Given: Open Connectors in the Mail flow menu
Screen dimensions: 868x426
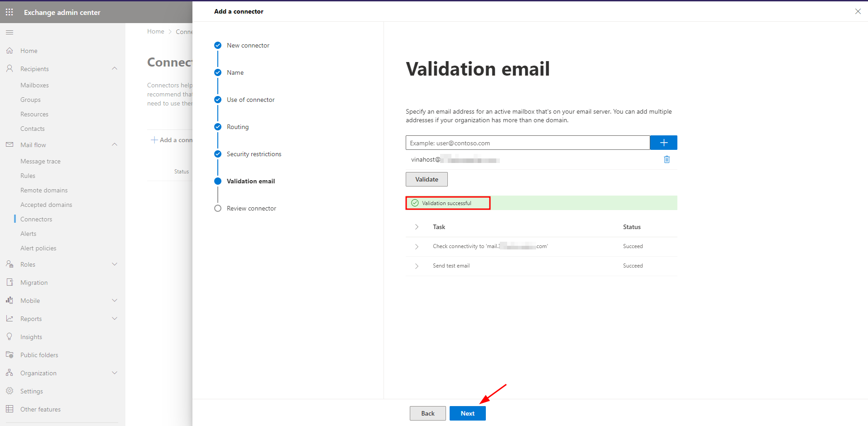Looking at the screenshot, I should (36, 219).
